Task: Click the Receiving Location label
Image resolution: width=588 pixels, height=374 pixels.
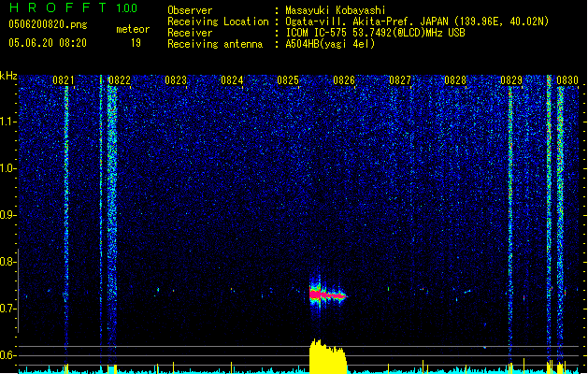Action: pos(218,22)
